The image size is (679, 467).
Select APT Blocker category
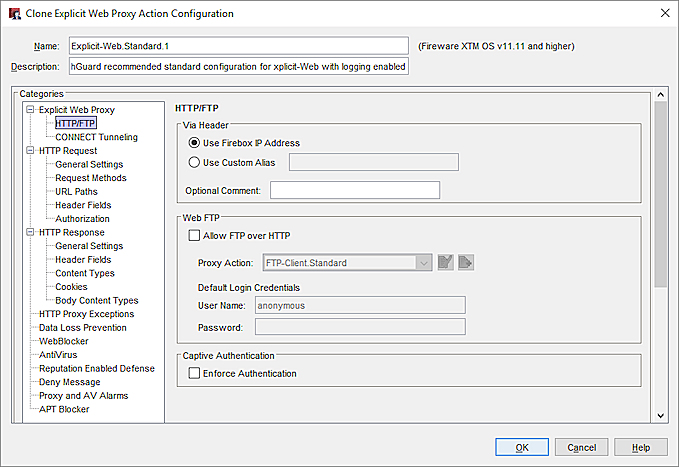(x=64, y=409)
